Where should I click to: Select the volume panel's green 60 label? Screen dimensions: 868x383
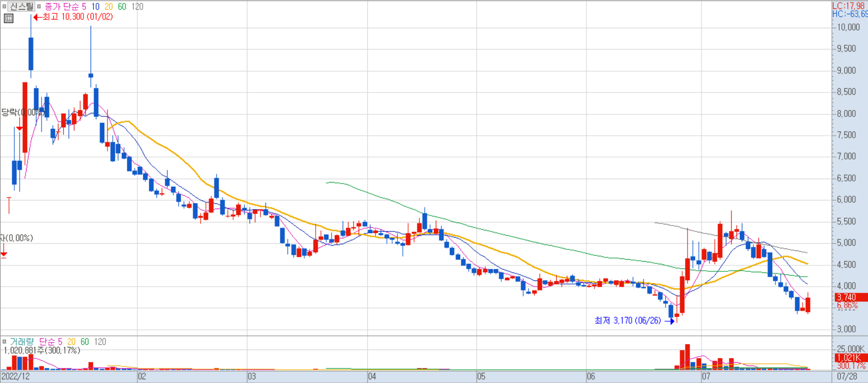click(x=85, y=342)
